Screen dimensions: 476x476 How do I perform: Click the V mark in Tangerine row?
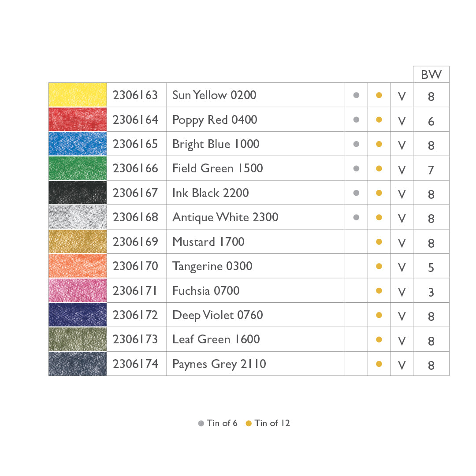[402, 267]
